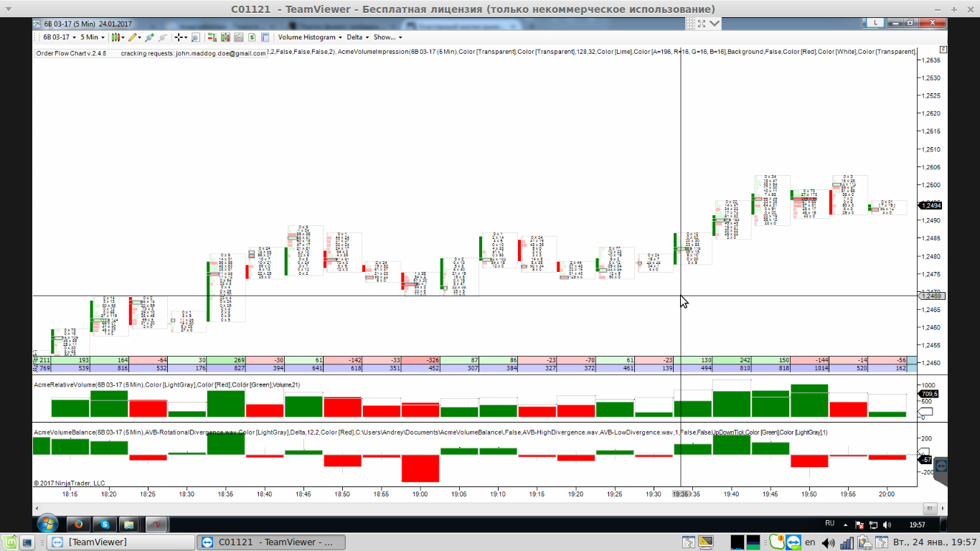
Task: Click the en keyboard layout indicator
Action: coord(810,542)
